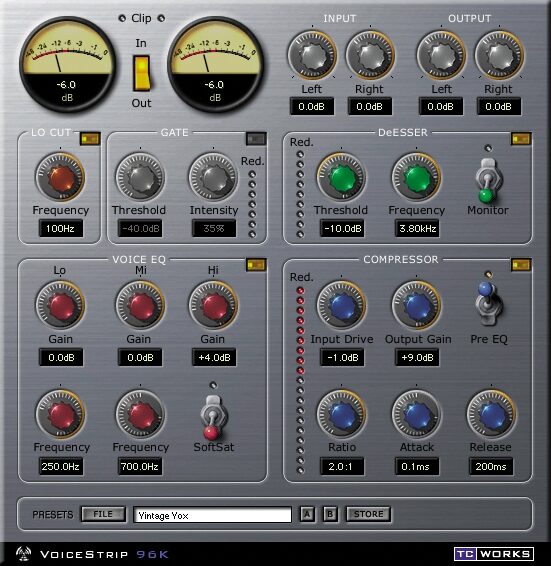Click the Output Left 0.0dB value field

coord(441,106)
